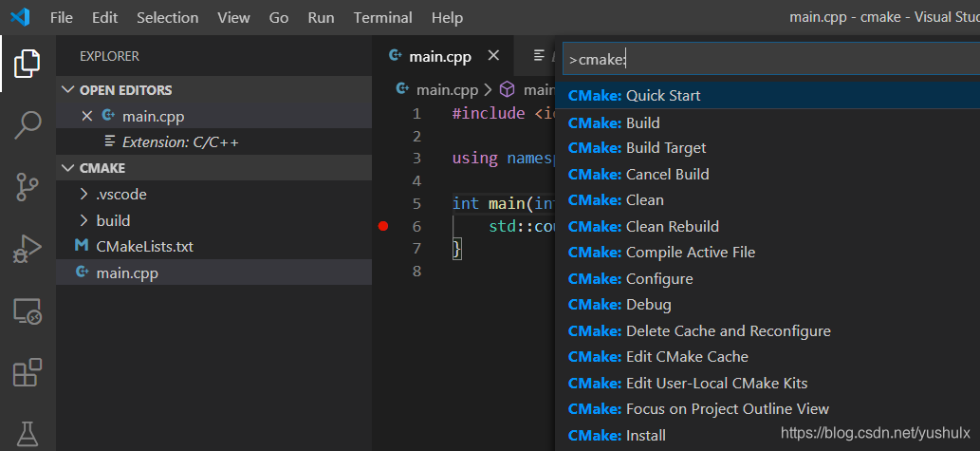This screenshot has width=980, height=451.
Task: Collapse the Open Editors section
Action: 67,90
